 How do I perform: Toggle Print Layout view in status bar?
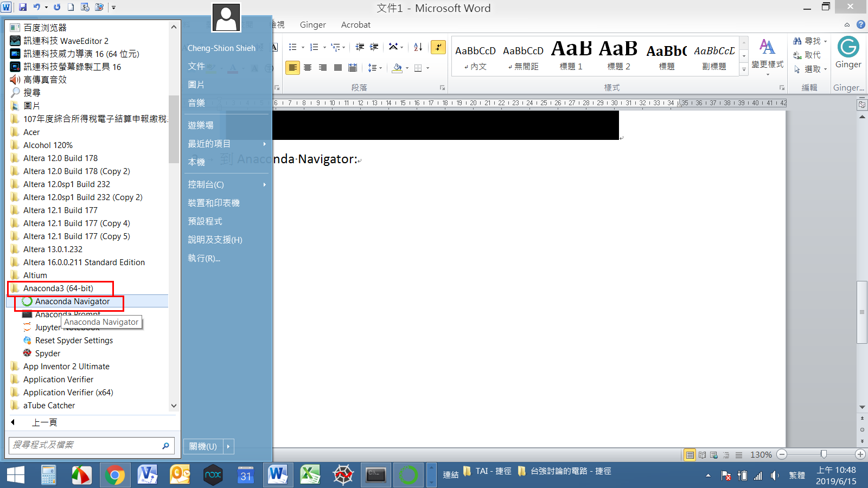(x=690, y=455)
